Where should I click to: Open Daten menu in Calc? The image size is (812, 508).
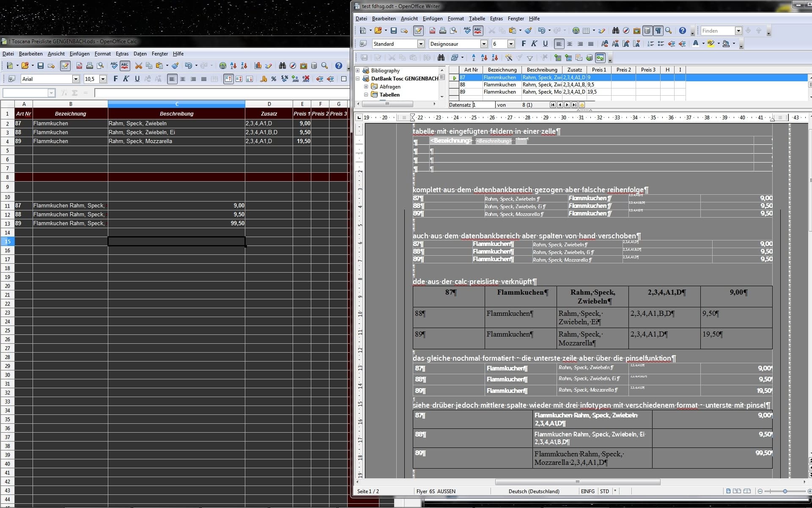click(x=140, y=54)
